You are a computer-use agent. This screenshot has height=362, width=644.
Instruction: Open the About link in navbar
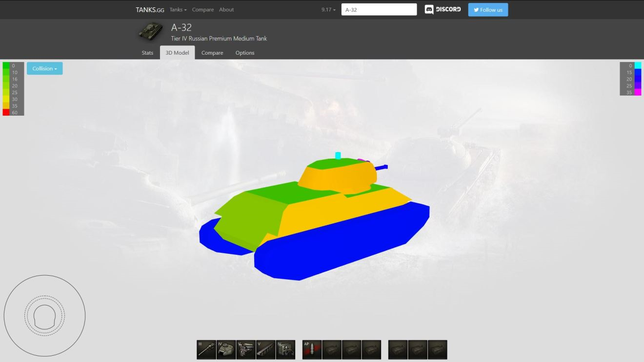(226, 10)
